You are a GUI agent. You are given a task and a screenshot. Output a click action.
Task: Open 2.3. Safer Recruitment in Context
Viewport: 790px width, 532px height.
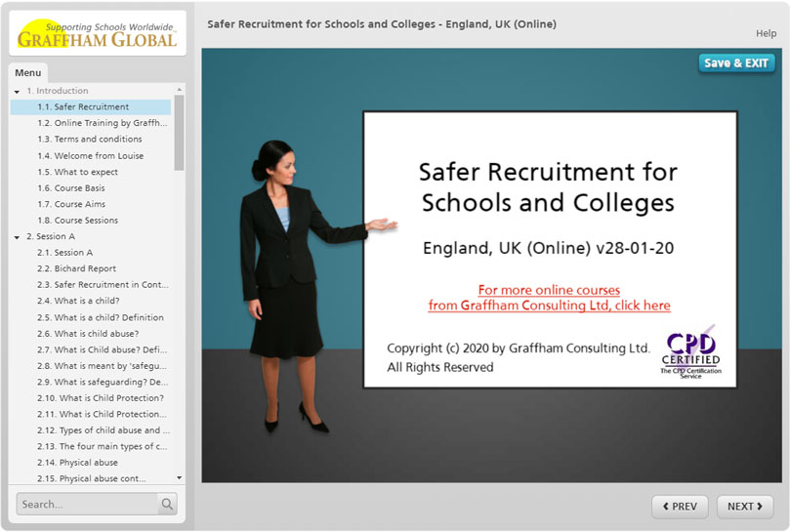click(x=103, y=285)
